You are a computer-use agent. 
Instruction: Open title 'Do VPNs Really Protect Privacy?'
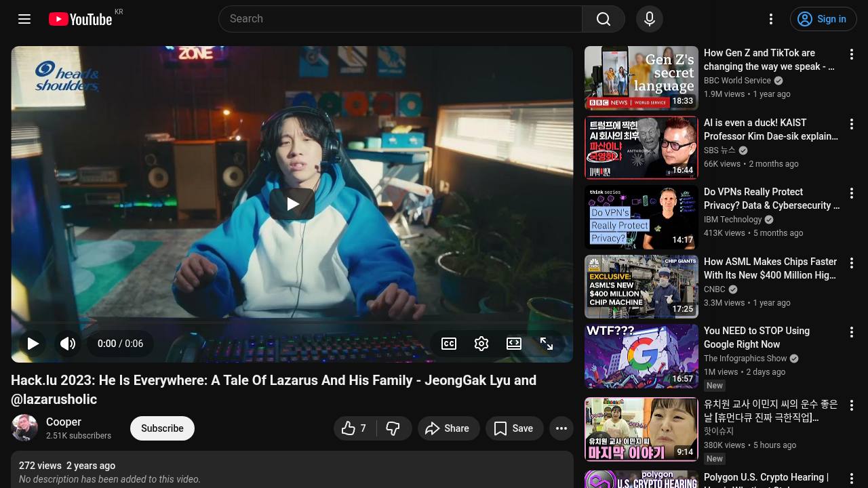(772, 199)
